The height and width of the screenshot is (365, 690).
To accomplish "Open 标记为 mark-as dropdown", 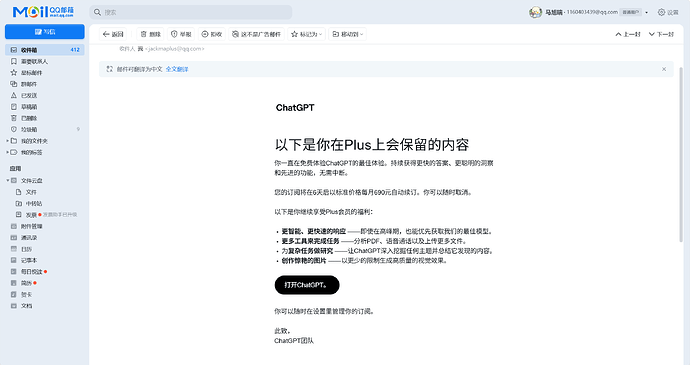I will [x=307, y=34].
